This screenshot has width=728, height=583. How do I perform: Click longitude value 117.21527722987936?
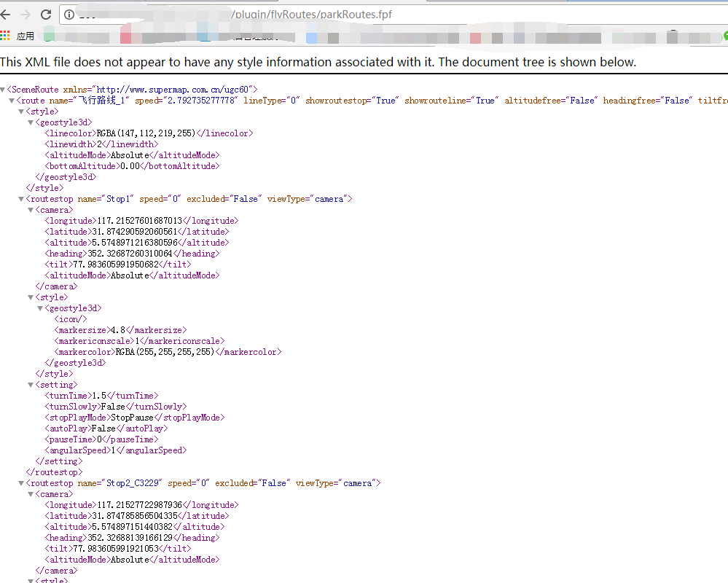pos(140,505)
